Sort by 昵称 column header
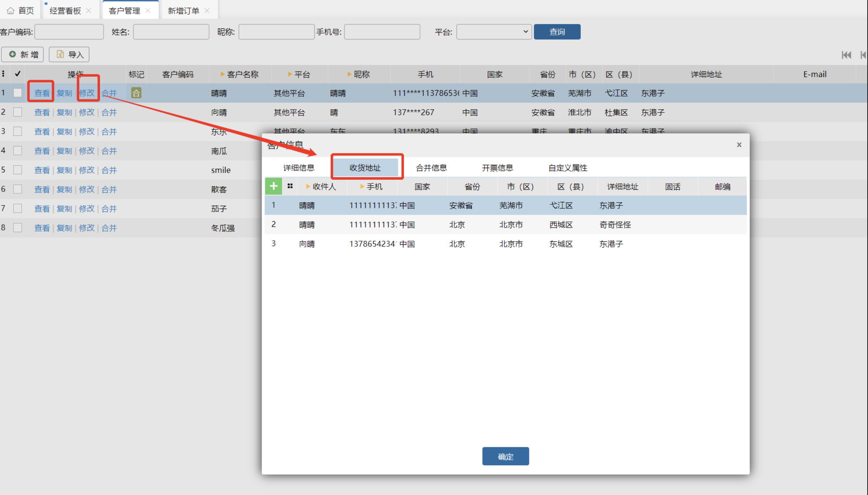Image resolution: width=868 pixels, height=495 pixels. tap(359, 74)
